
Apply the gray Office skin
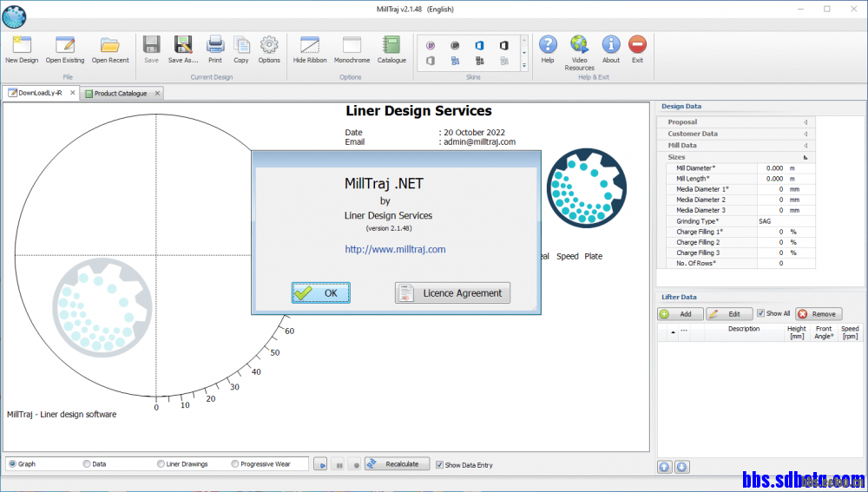pyautogui.click(x=431, y=61)
